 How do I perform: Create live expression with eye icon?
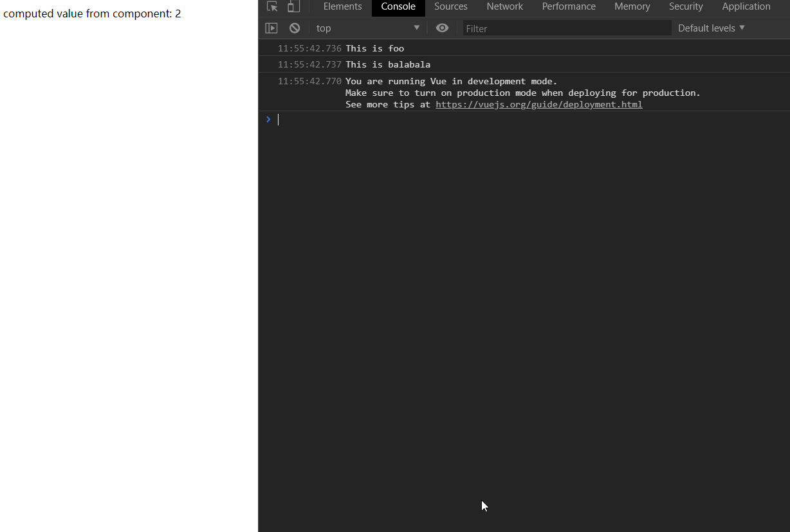point(442,28)
